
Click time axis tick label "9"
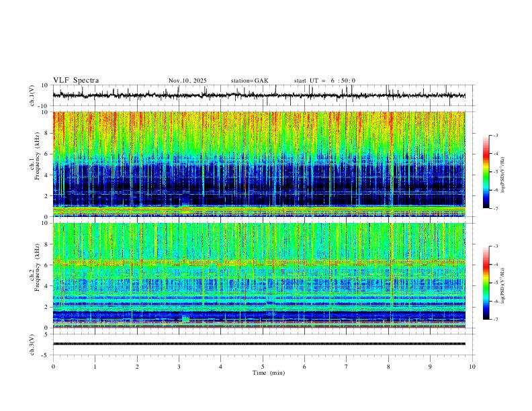(430, 367)
